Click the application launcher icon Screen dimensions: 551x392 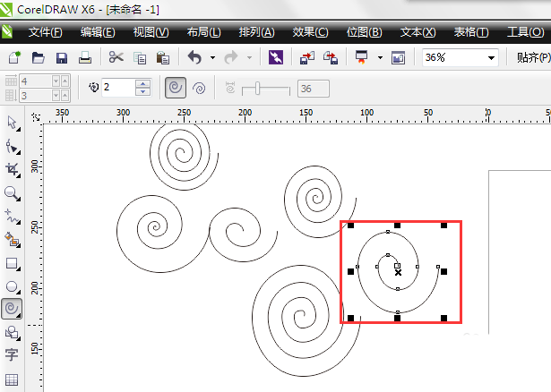click(x=362, y=57)
